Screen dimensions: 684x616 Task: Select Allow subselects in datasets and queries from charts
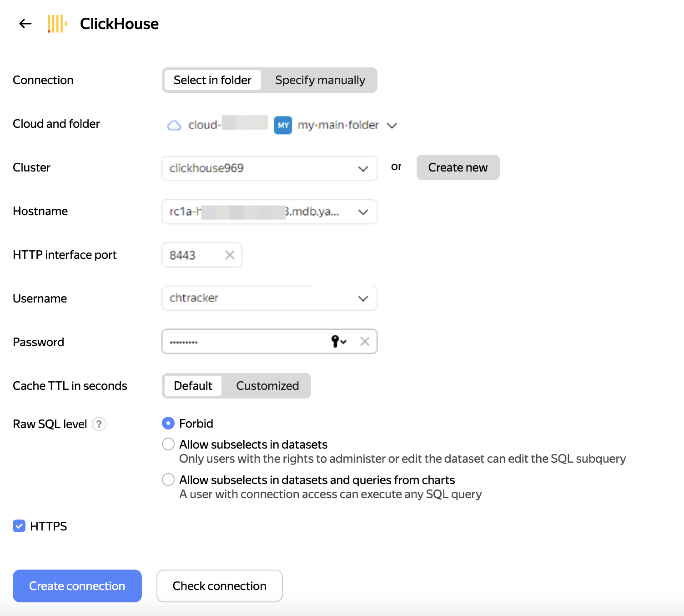coord(168,479)
